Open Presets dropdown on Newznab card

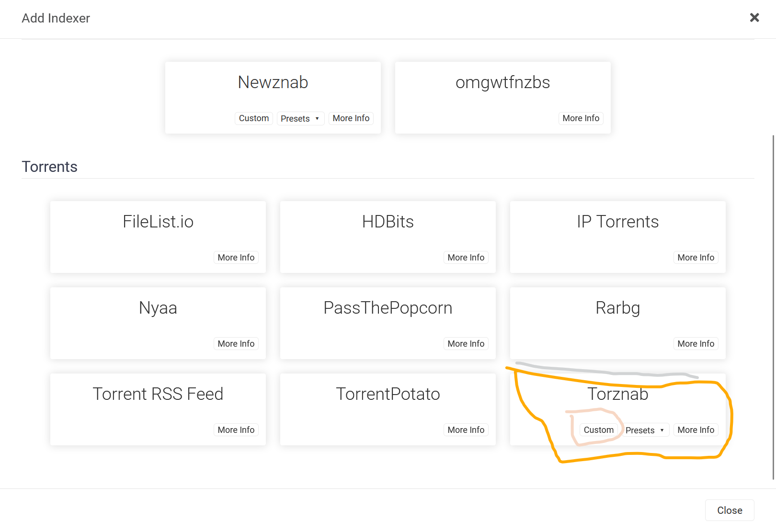300,118
